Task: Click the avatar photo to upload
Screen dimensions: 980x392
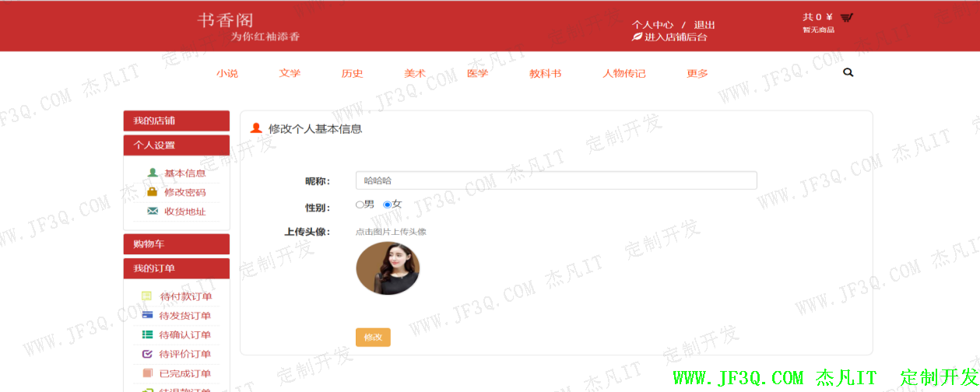Action: click(x=388, y=268)
